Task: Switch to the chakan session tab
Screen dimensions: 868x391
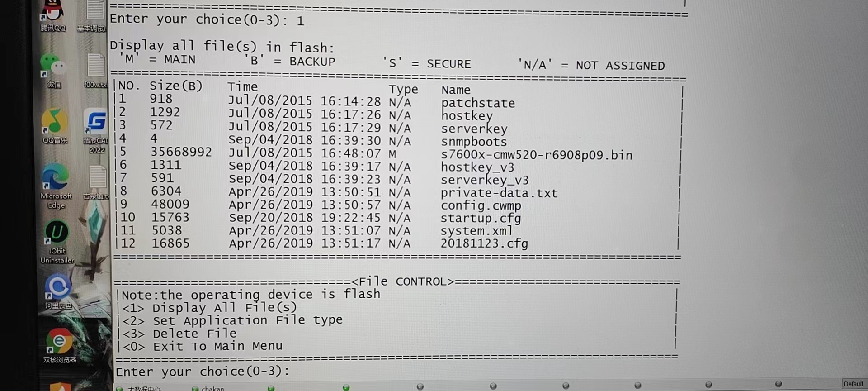Action: tap(212, 388)
